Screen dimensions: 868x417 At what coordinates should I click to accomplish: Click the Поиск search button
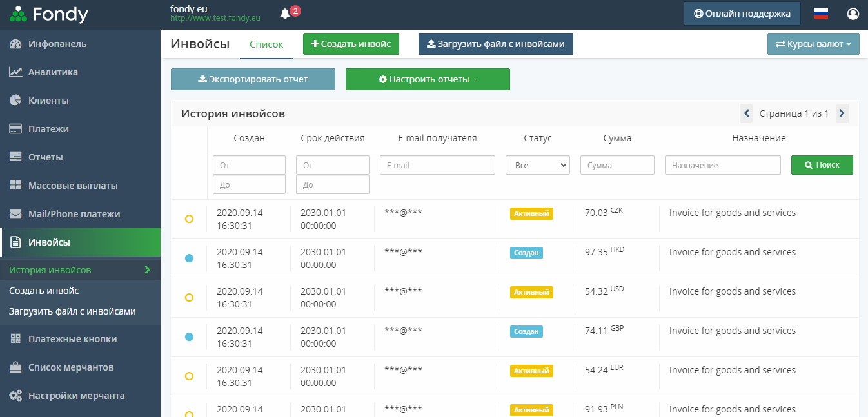point(822,165)
